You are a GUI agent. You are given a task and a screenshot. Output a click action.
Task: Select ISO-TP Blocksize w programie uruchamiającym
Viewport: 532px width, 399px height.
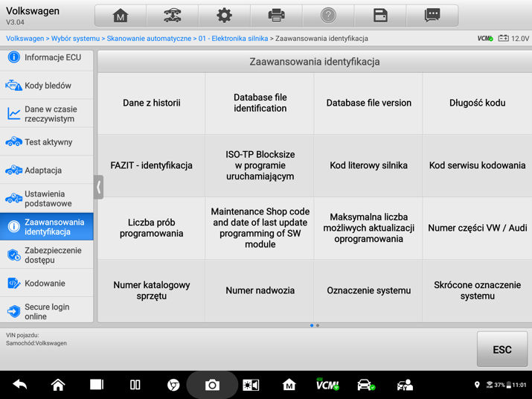tap(260, 165)
